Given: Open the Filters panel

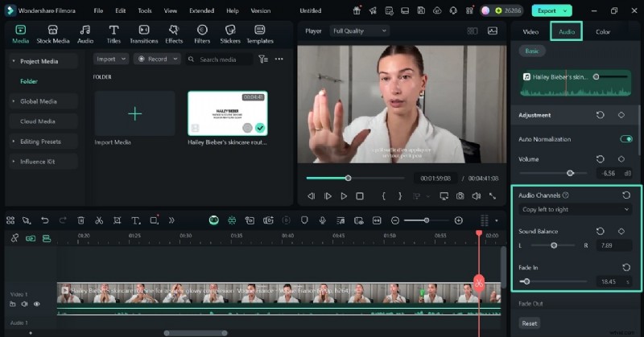Looking at the screenshot, I should coord(202,34).
